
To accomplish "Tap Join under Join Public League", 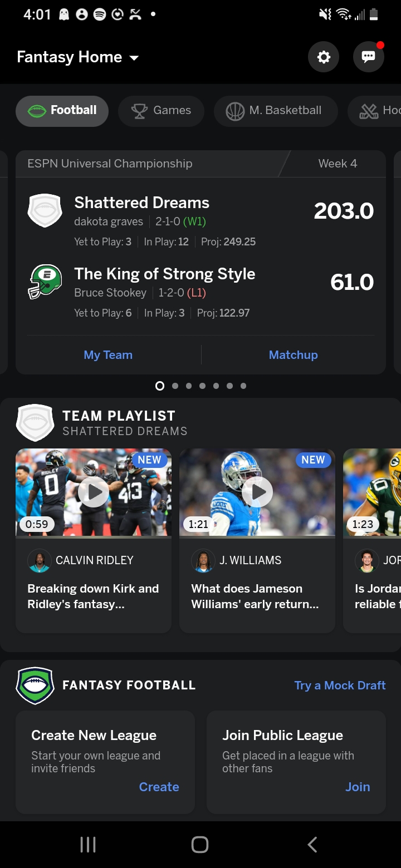I will click(358, 787).
